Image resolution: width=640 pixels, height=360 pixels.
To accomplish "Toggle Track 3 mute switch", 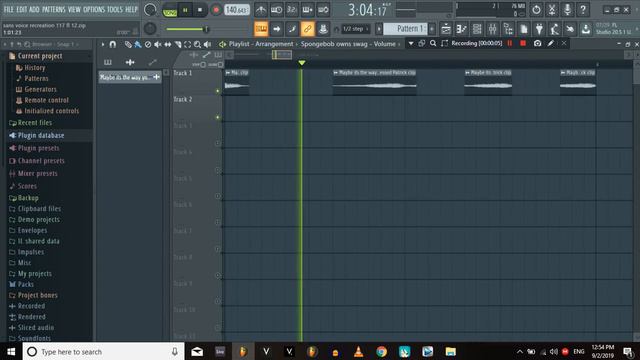I will point(218,143).
